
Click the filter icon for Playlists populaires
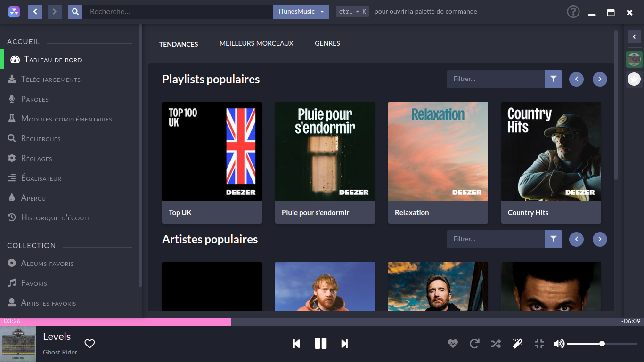(x=554, y=79)
